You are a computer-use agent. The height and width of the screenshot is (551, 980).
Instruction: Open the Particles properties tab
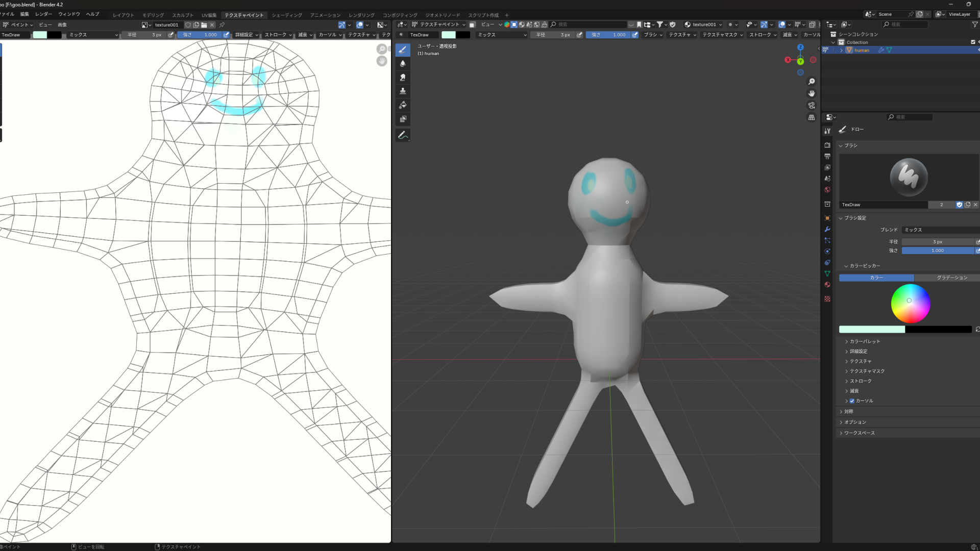pos(827,240)
